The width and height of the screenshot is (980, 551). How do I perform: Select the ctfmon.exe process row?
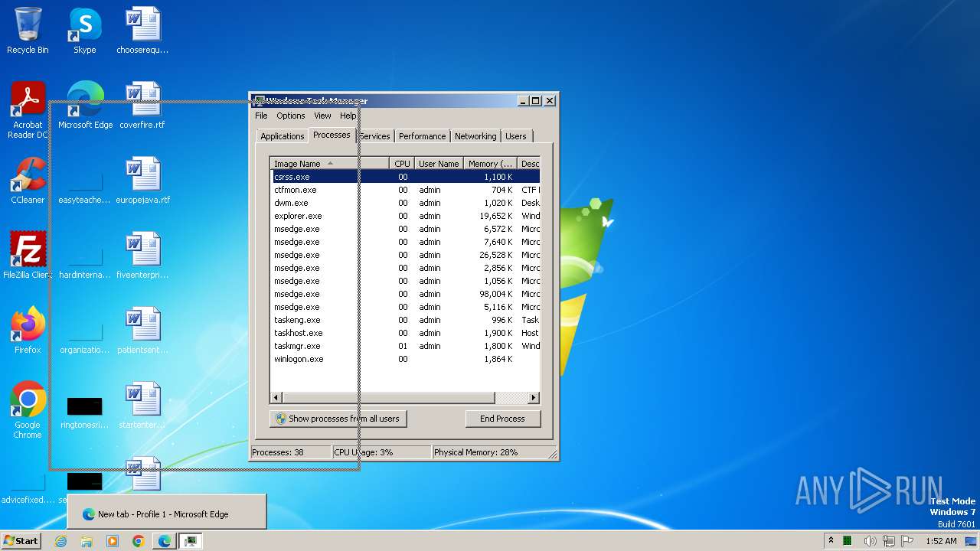[x=405, y=190]
